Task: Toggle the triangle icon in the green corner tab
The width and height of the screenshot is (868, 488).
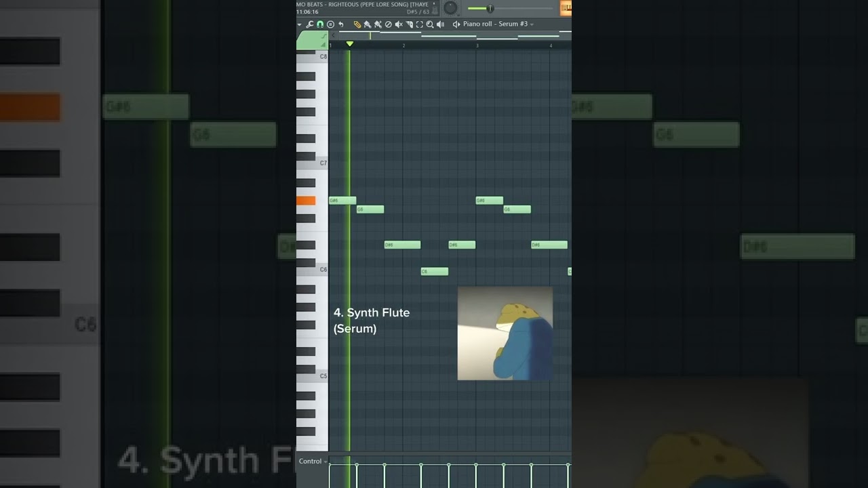Action: [323, 45]
